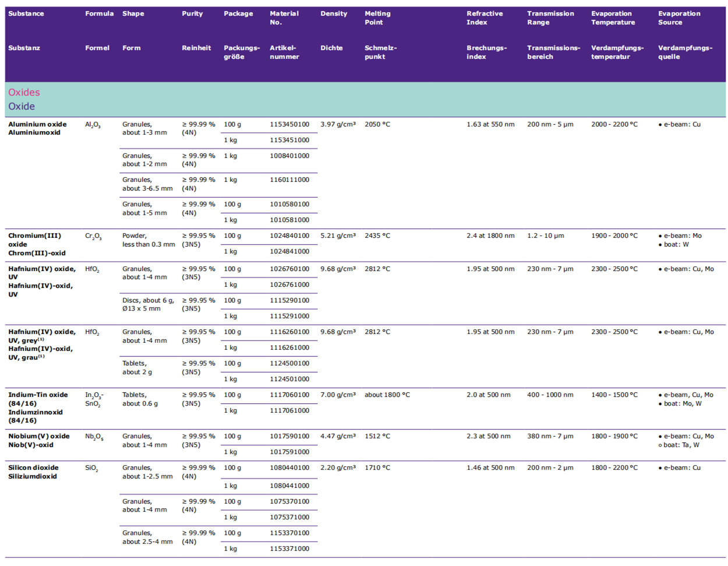This screenshot has width=728, height=566.
Task: Click the Niobium(V) oxide substance name
Action: 38,436
